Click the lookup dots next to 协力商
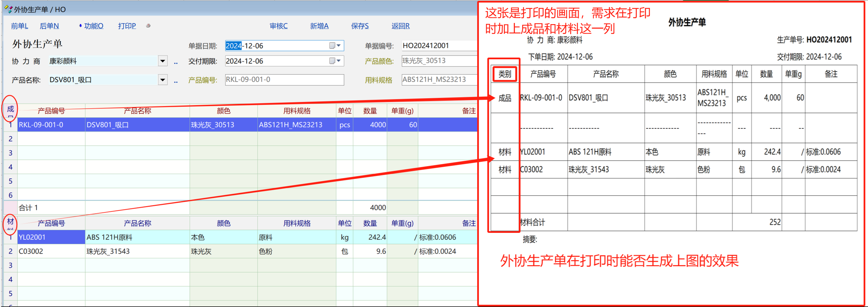 click(x=175, y=62)
